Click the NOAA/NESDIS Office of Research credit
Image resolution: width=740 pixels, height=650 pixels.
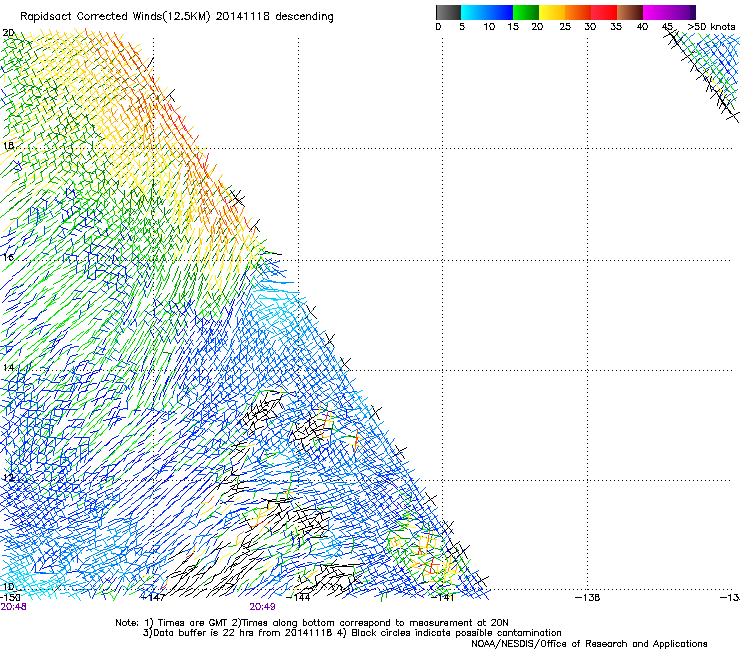click(589, 644)
